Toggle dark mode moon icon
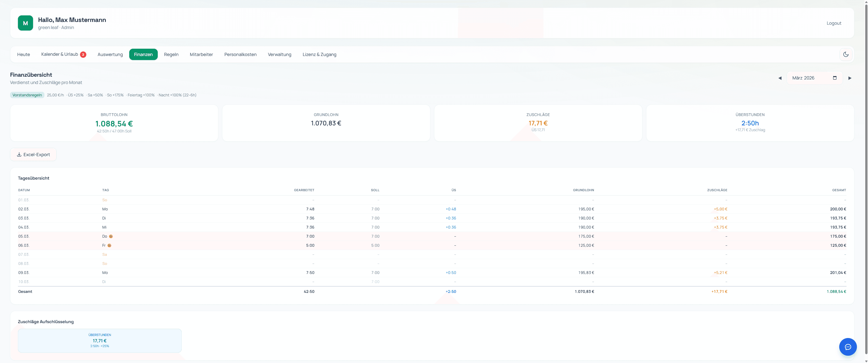Viewport: 868px width, 363px height. click(846, 54)
